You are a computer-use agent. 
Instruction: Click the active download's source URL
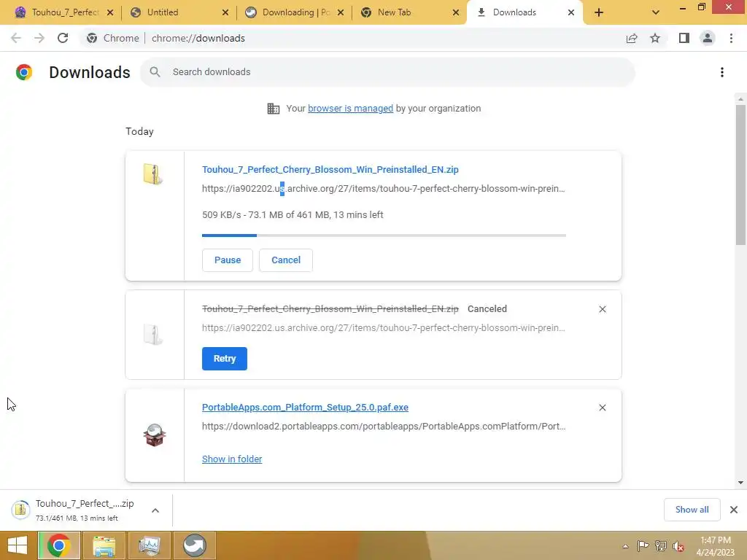pyautogui.click(x=384, y=189)
